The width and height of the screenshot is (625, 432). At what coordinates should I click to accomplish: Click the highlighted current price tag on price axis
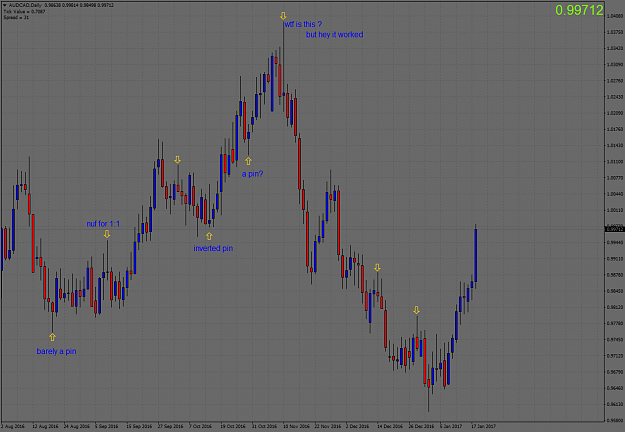pos(614,229)
